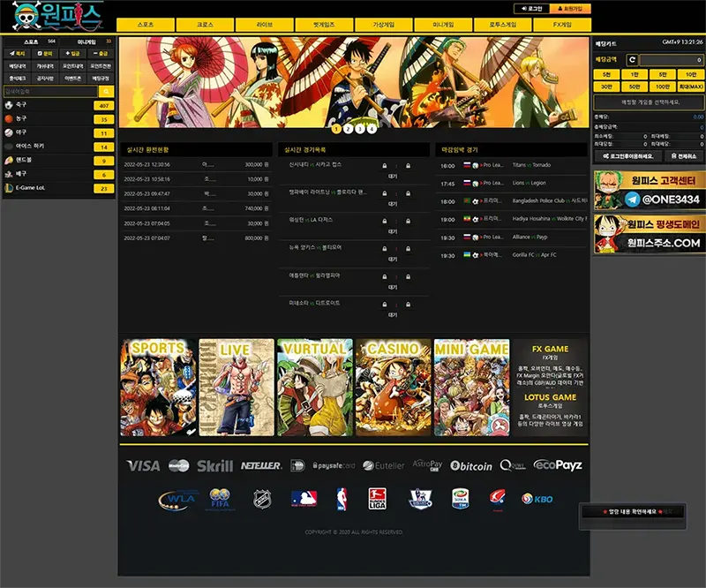Click the WLA logo in the footer
The height and width of the screenshot is (588, 706).
(x=178, y=500)
